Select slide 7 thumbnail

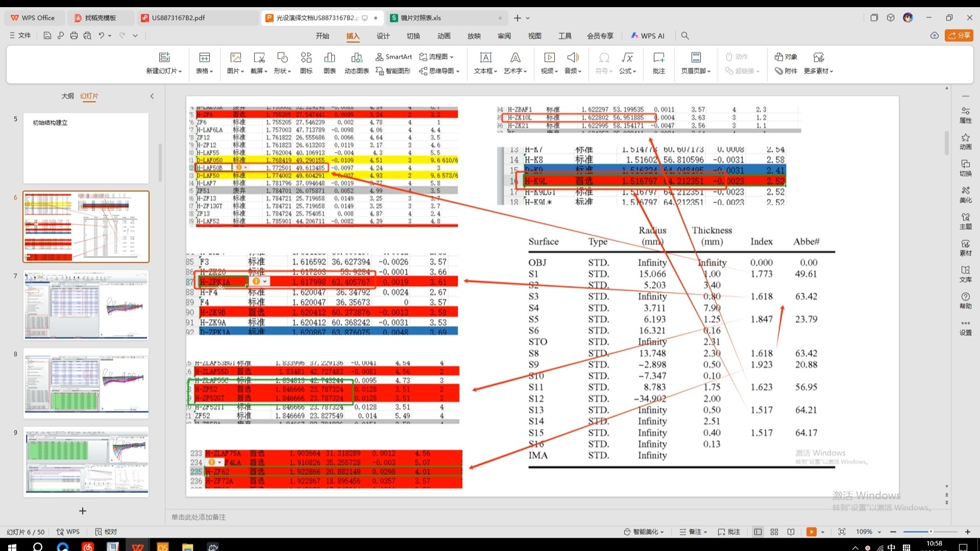point(86,305)
